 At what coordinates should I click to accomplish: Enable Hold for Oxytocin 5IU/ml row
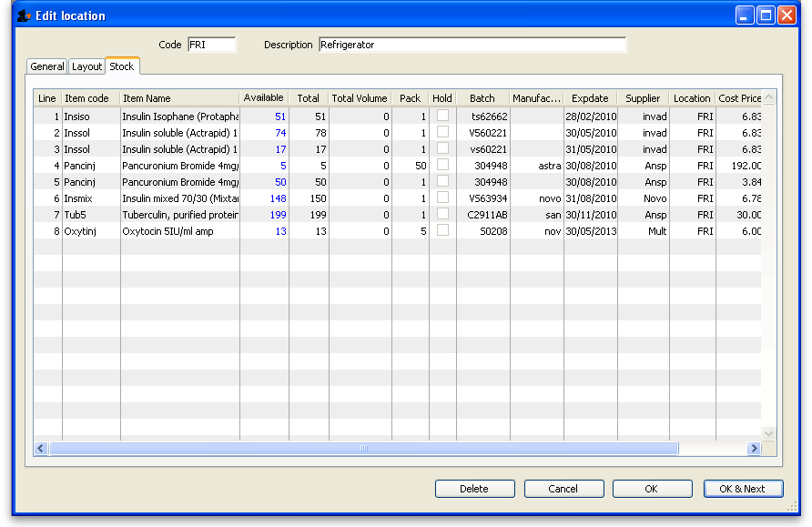(442, 230)
